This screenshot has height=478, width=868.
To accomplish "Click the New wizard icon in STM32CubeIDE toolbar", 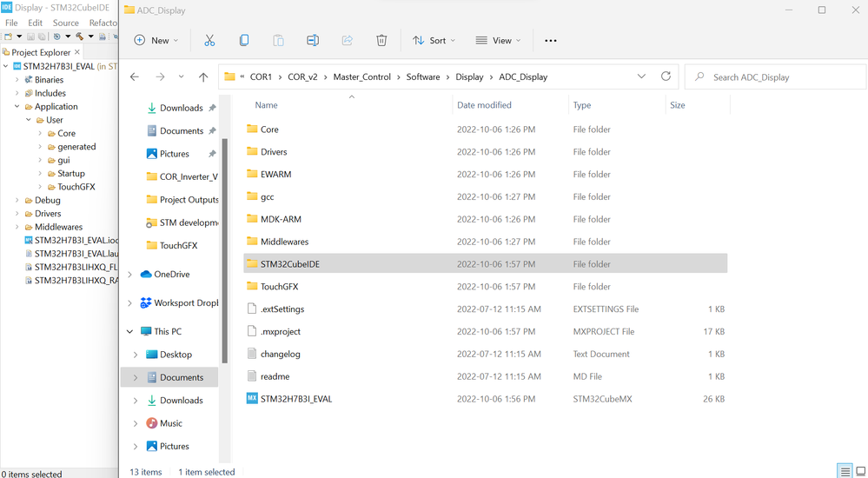I will click(x=9, y=37).
